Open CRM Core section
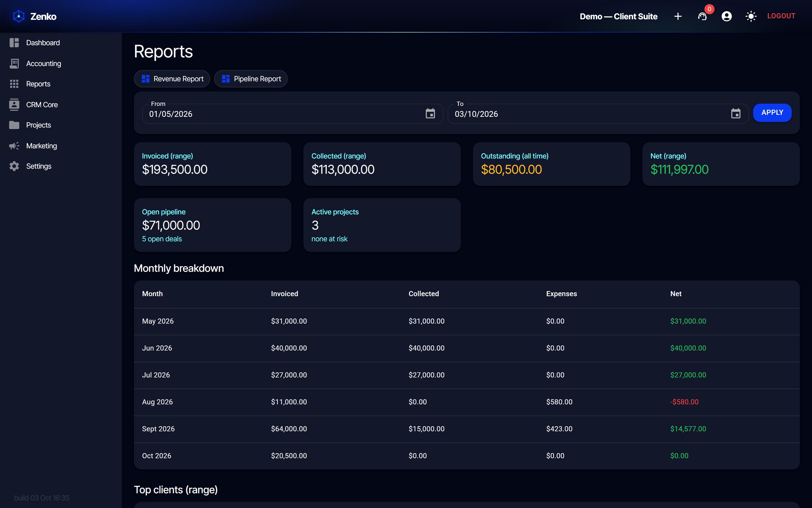 pyautogui.click(x=42, y=104)
